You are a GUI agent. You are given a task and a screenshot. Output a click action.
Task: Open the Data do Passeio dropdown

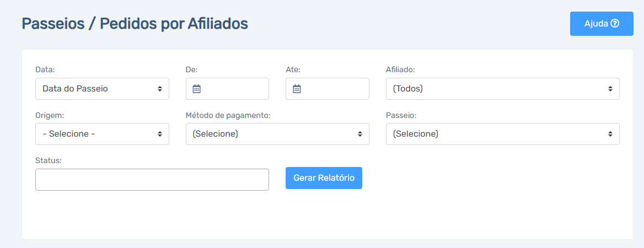[102, 89]
